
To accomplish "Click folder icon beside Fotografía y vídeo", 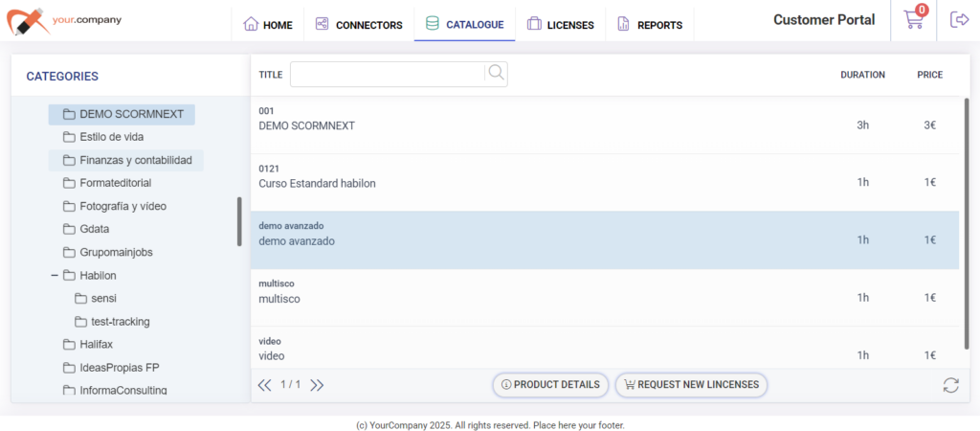I will click(69, 206).
